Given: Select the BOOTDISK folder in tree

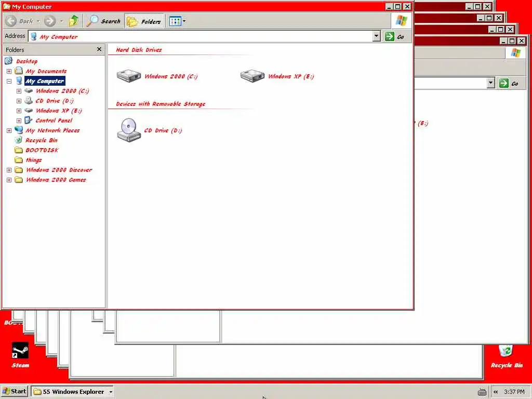Looking at the screenshot, I should click(x=42, y=150).
